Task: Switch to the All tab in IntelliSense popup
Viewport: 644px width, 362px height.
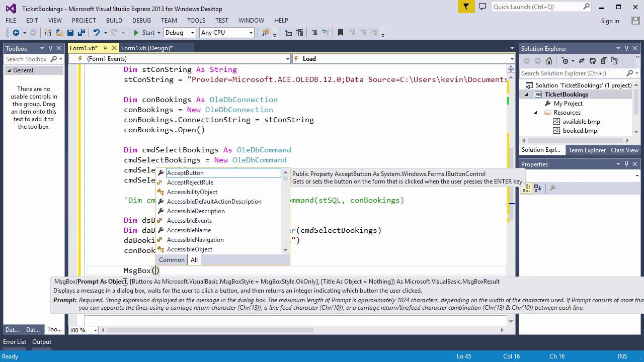Action: pyautogui.click(x=194, y=259)
